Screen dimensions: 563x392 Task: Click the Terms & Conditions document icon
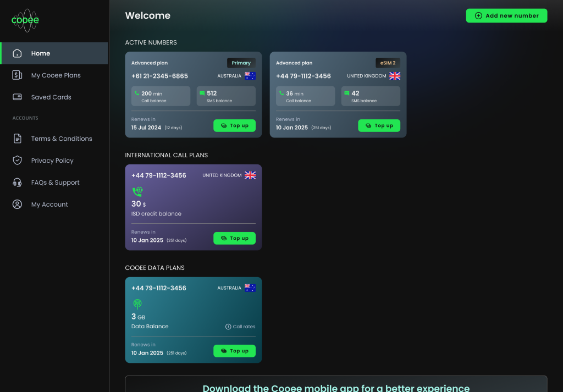coord(17,139)
